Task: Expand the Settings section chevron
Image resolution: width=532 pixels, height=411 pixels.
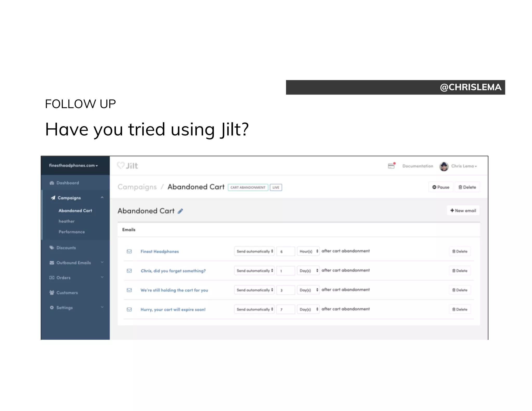Action: [x=102, y=307]
